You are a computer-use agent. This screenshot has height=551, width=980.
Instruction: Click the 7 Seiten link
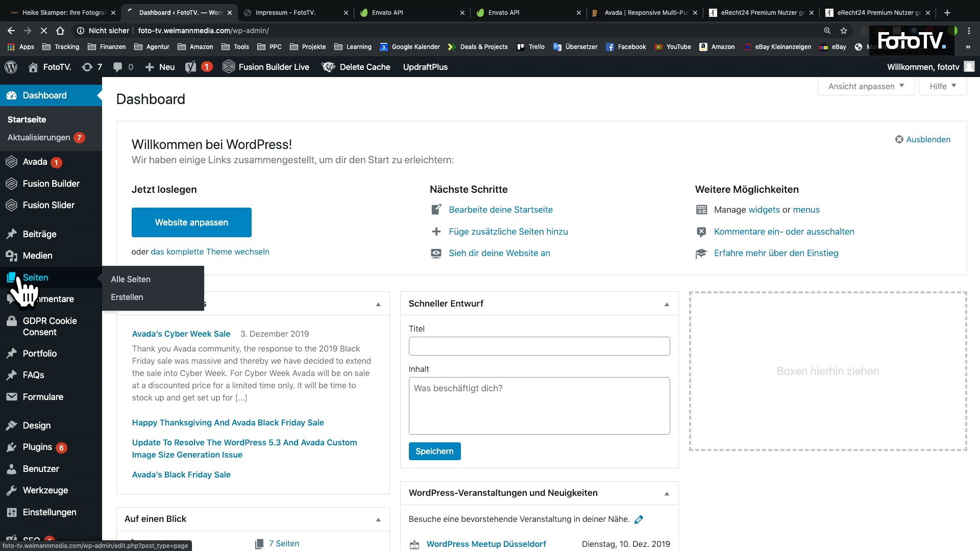click(284, 544)
